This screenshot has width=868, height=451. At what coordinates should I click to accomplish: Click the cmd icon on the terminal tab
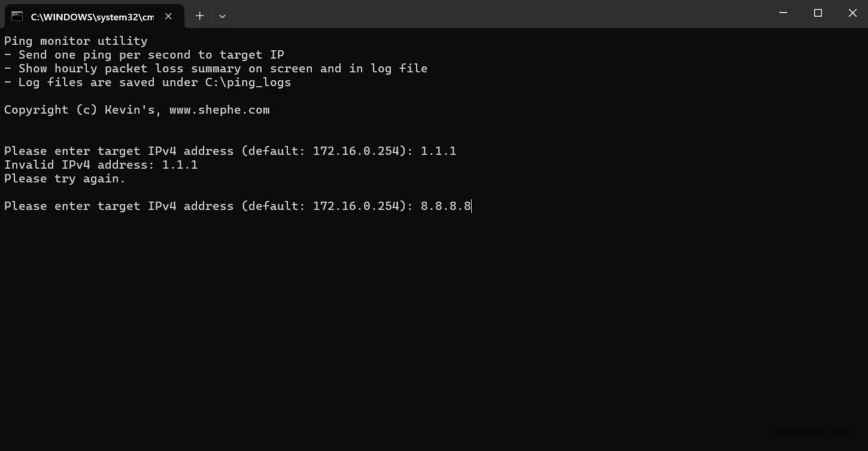coord(17,16)
